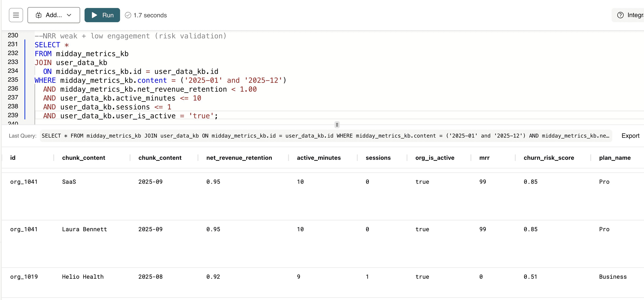Click the Last Query text field
This screenshot has height=300, width=644.
tap(326, 136)
